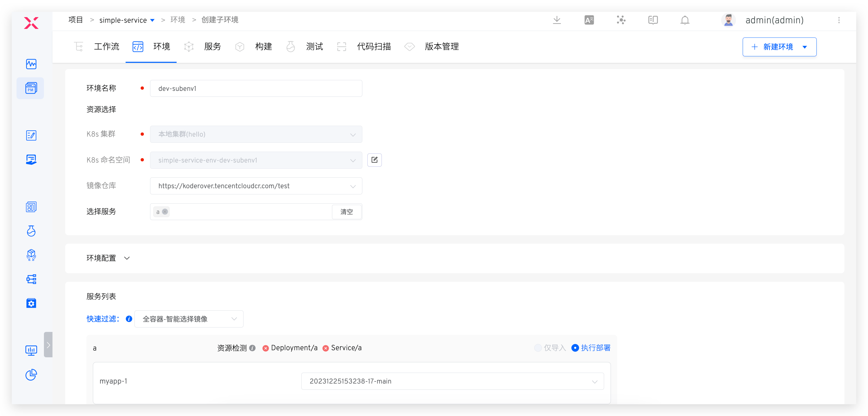Click the 清空 button
The width and height of the screenshot is (868, 416).
pyautogui.click(x=346, y=212)
